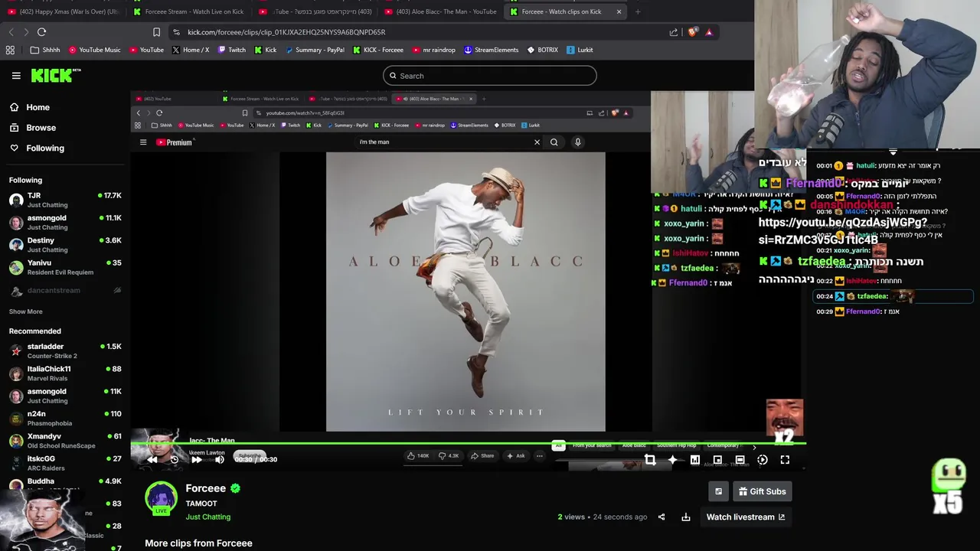Open the browser apps grid icon
Viewport: 980px width, 551px height.
(10, 50)
